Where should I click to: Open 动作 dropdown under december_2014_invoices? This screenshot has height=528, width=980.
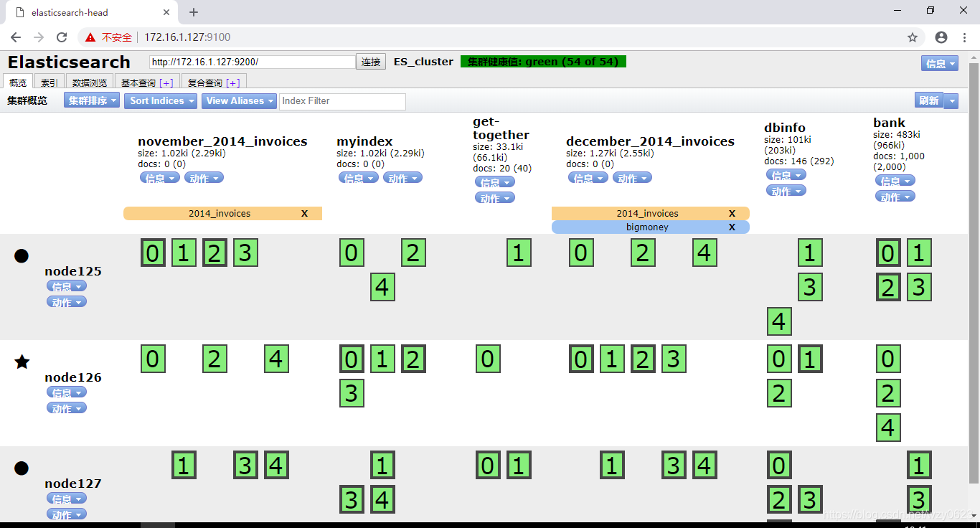[632, 178]
